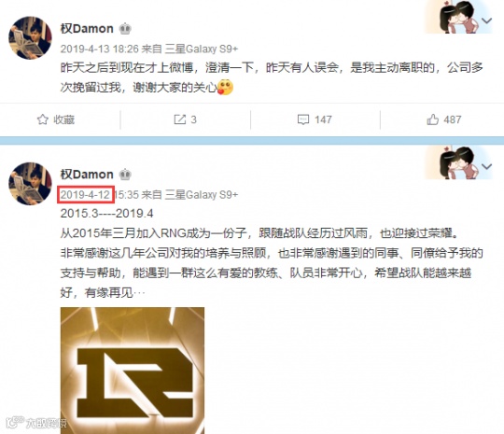Screen dimensions: 504x434
Task: Click 三星Galaxy S9+ source on first post
Action: tap(202, 49)
